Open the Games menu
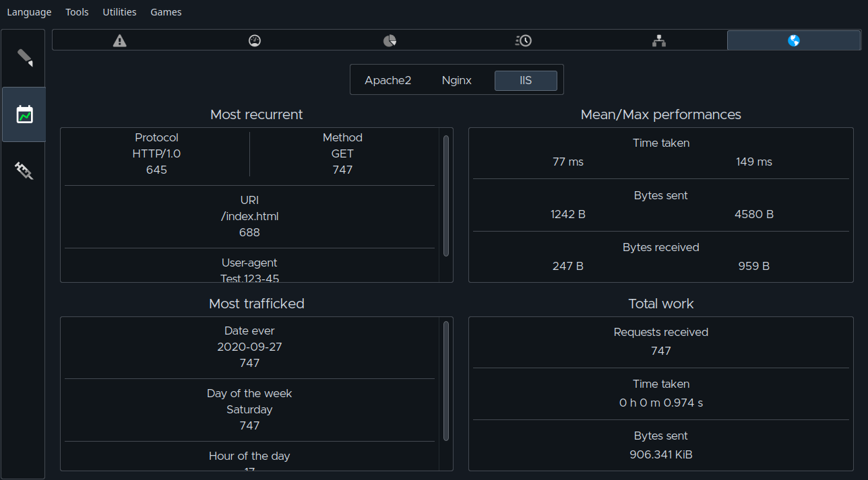Screen dimensions: 868x480 [x=166, y=12]
